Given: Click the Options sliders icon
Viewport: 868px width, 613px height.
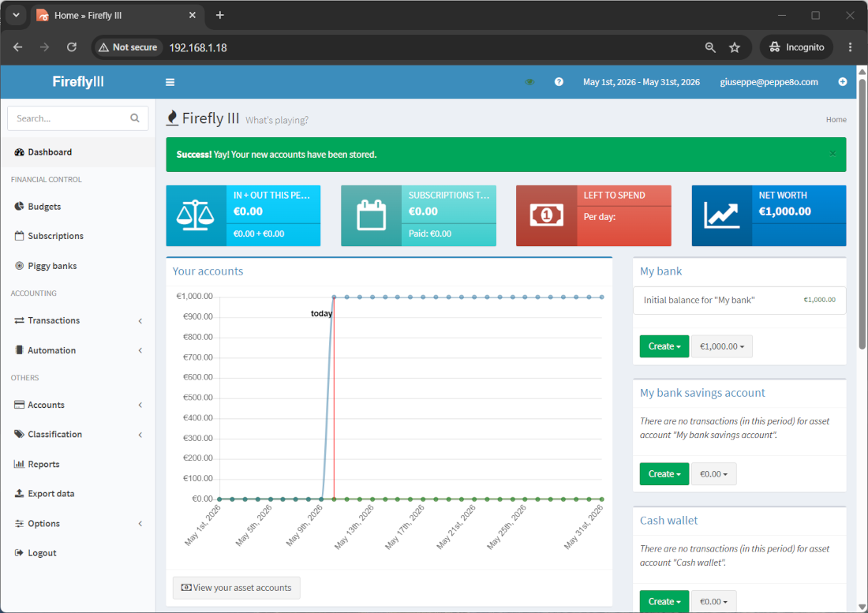Looking at the screenshot, I should 20,523.
